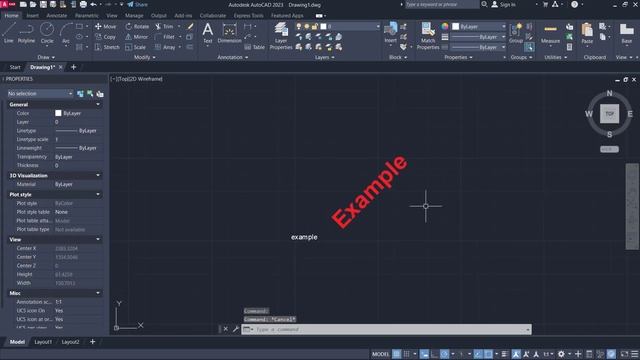Open the No selection dropdown
Viewport: 640px width, 360px height.
[40, 94]
